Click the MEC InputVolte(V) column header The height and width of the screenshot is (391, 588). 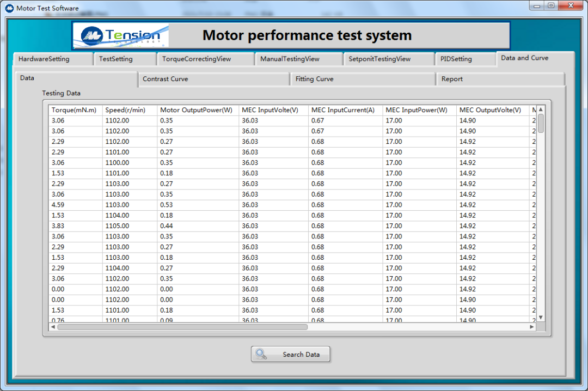273,110
